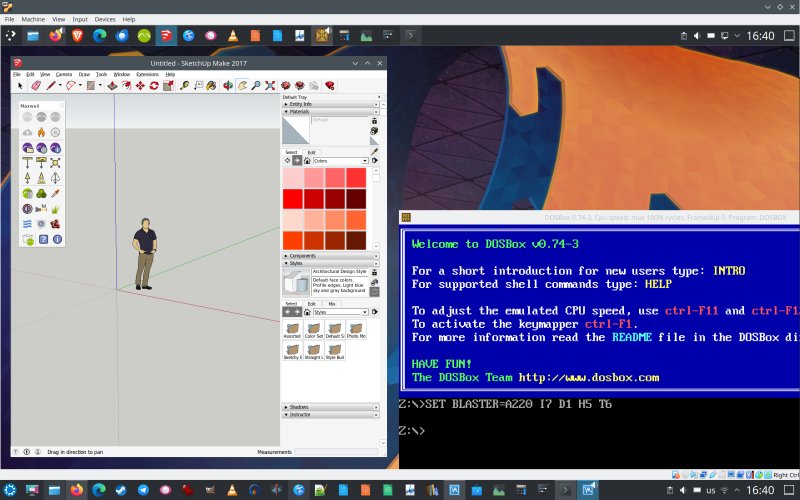Pick the Scale tool
Screen dimensions: 800x500
(168, 86)
